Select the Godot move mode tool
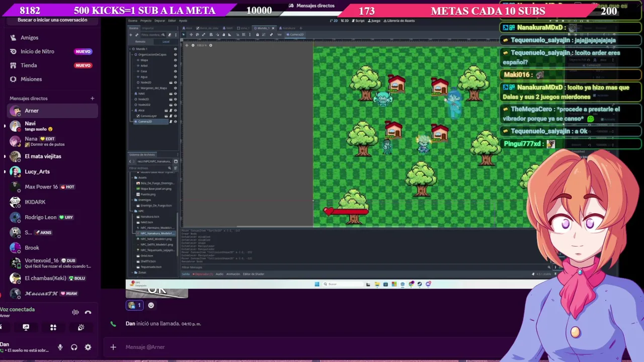 (x=191, y=35)
